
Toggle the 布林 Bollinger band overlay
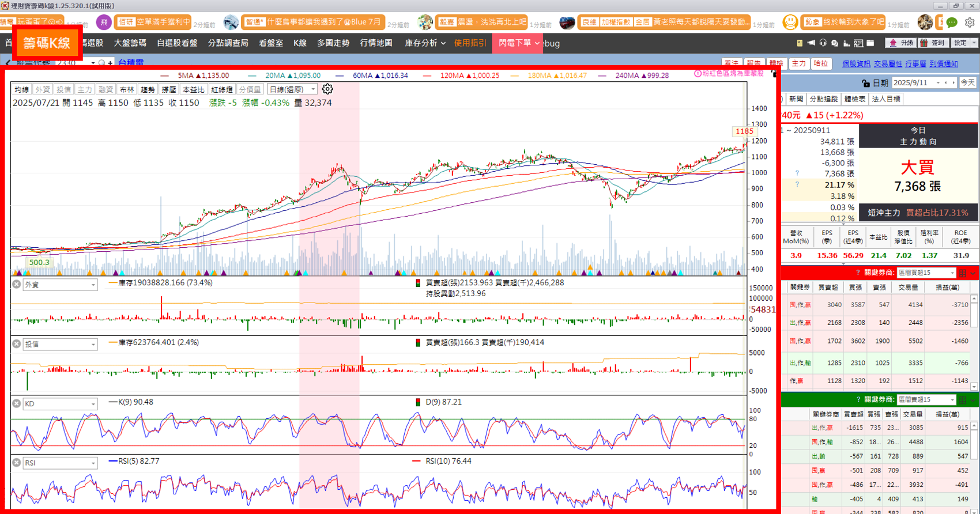pyautogui.click(x=126, y=89)
